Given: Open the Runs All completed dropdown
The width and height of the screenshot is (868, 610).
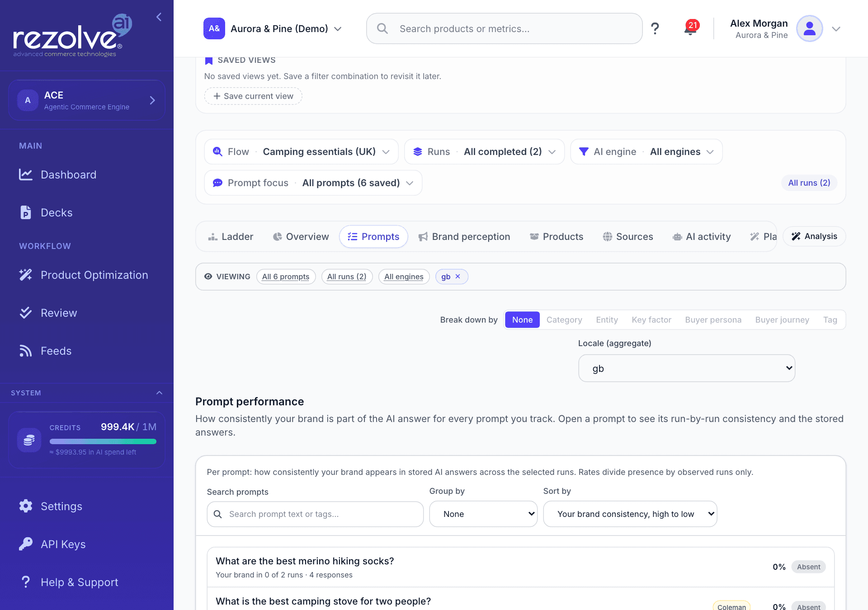Looking at the screenshot, I should [x=484, y=151].
